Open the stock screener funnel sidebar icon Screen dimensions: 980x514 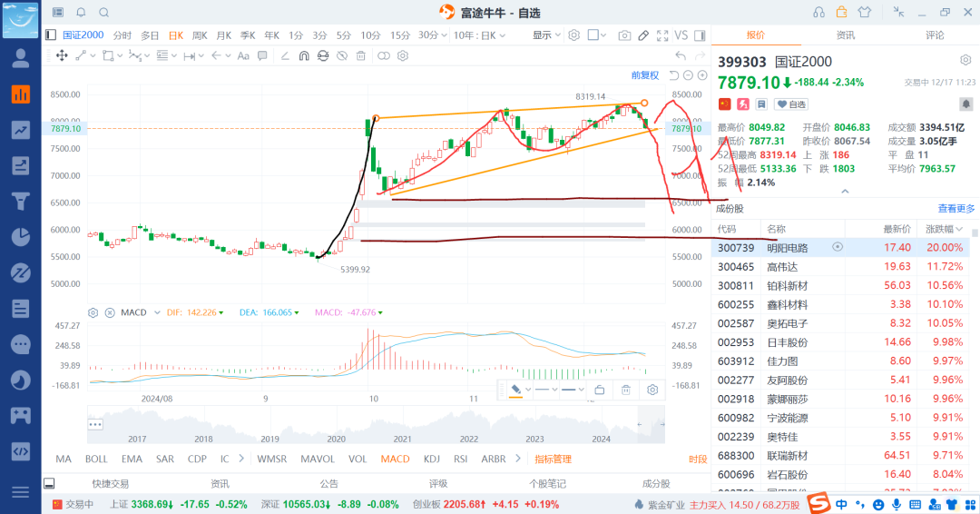point(21,202)
